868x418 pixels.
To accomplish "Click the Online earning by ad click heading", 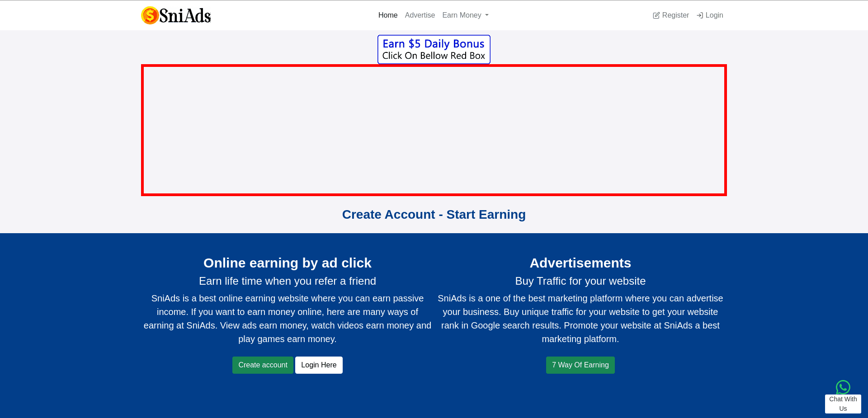I will 287,263.
